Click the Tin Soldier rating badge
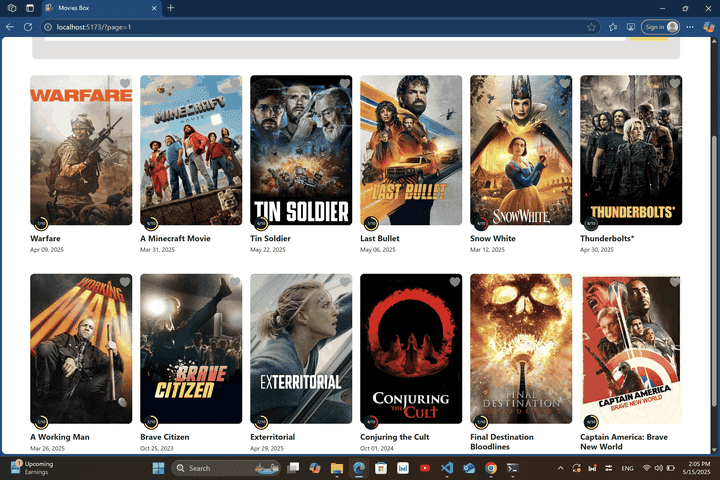This screenshot has height=480, width=720. tap(261, 224)
